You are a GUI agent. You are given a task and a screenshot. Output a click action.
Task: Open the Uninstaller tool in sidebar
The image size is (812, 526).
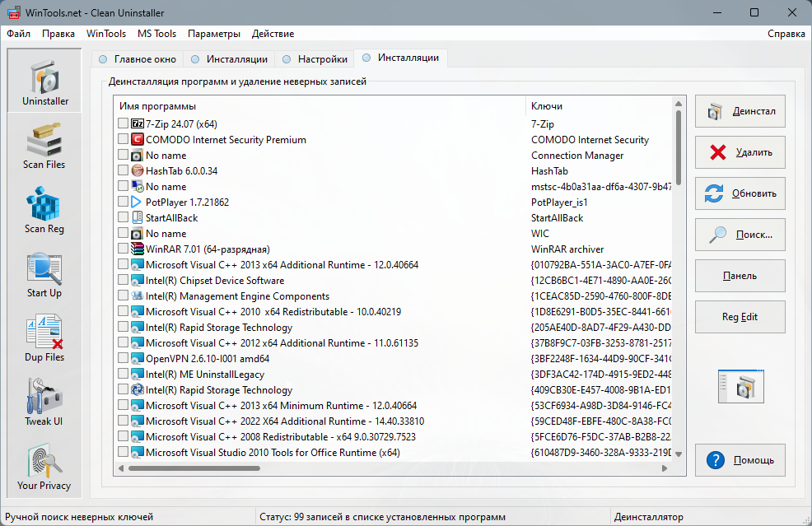click(x=44, y=81)
